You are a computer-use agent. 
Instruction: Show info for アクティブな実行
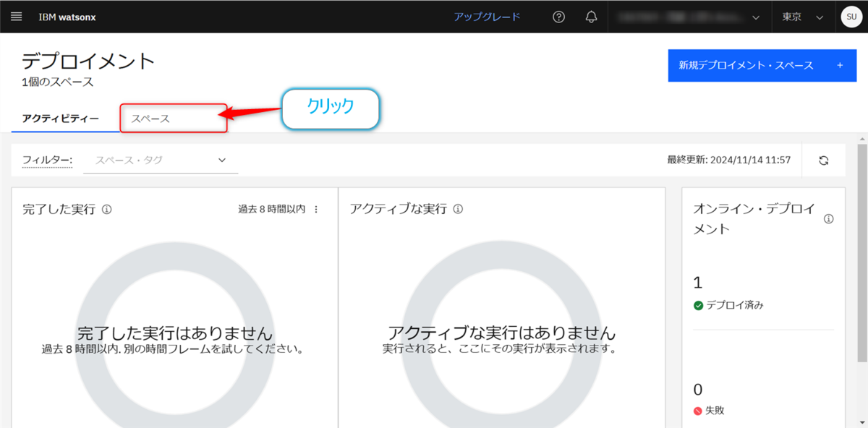458,210
